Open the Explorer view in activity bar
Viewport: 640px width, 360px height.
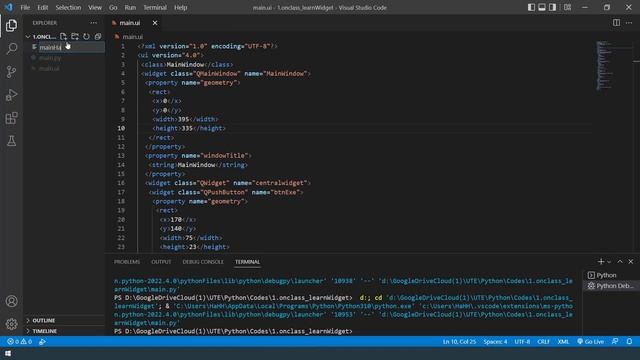pyautogui.click(x=11, y=26)
